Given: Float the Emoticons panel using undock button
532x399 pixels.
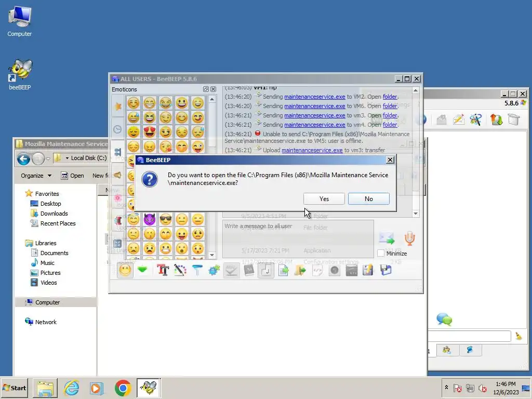Looking at the screenshot, I should [206, 89].
